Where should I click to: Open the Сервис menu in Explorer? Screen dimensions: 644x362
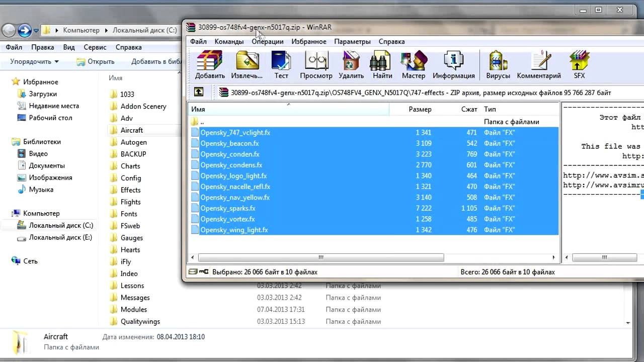[x=95, y=47]
